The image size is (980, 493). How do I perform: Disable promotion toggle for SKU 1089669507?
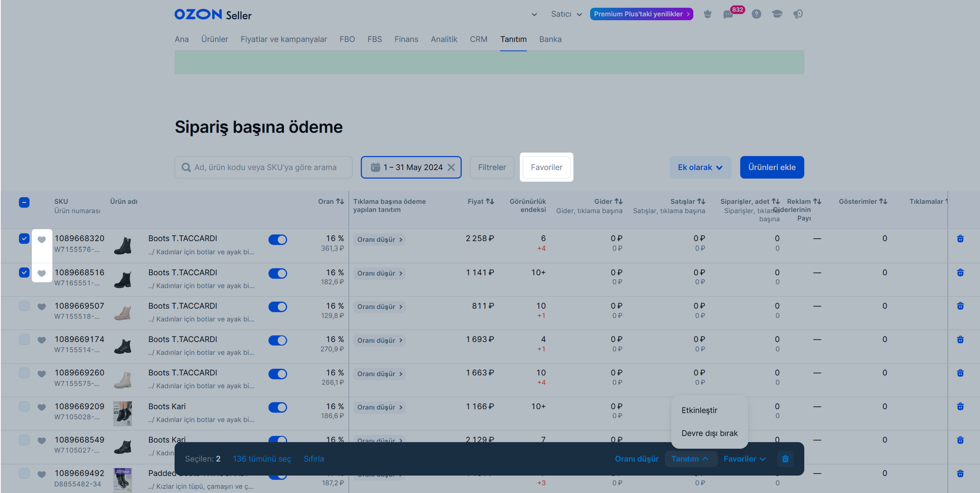click(x=278, y=307)
